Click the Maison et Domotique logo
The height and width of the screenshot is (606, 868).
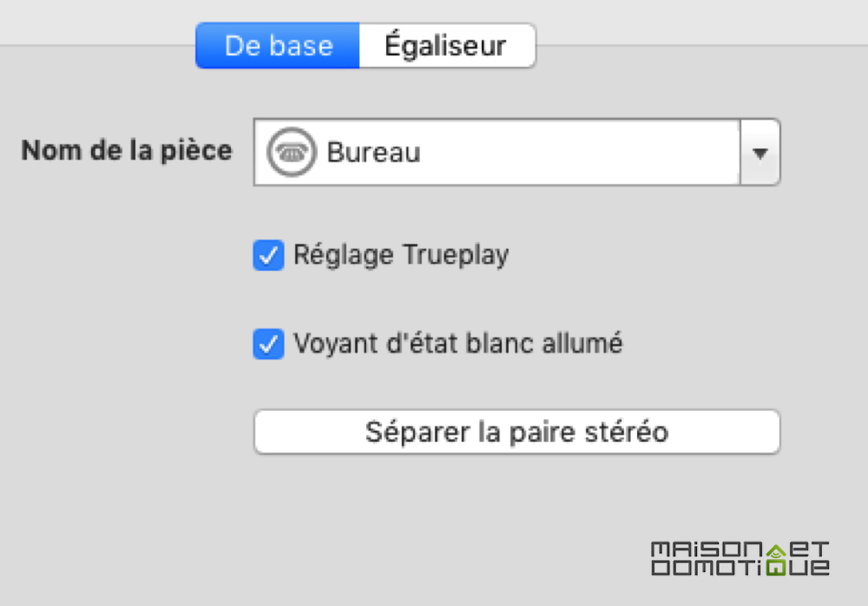coord(740,558)
